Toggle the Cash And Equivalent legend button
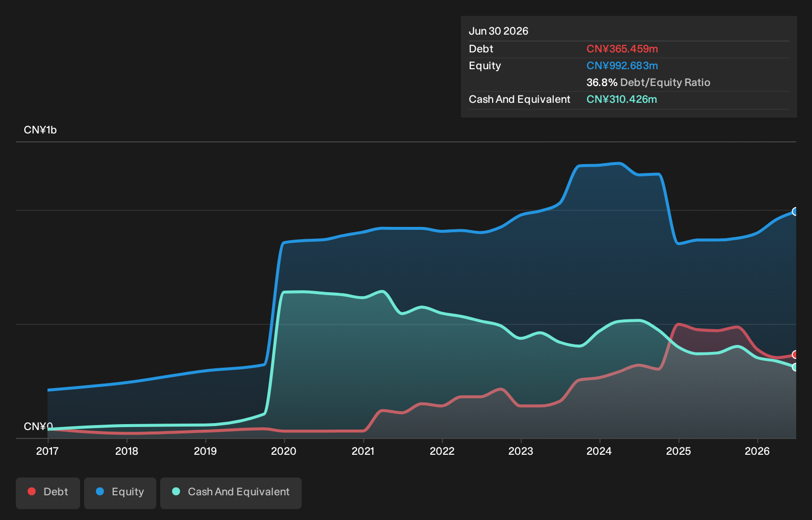 coord(231,493)
